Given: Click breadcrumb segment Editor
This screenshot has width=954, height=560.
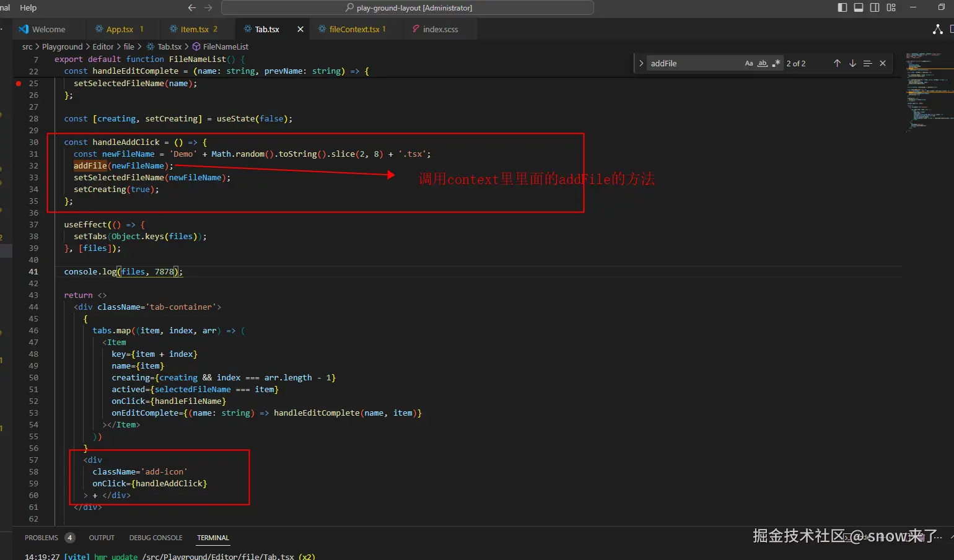Looking at the screenshot, I should click(103, 46).
